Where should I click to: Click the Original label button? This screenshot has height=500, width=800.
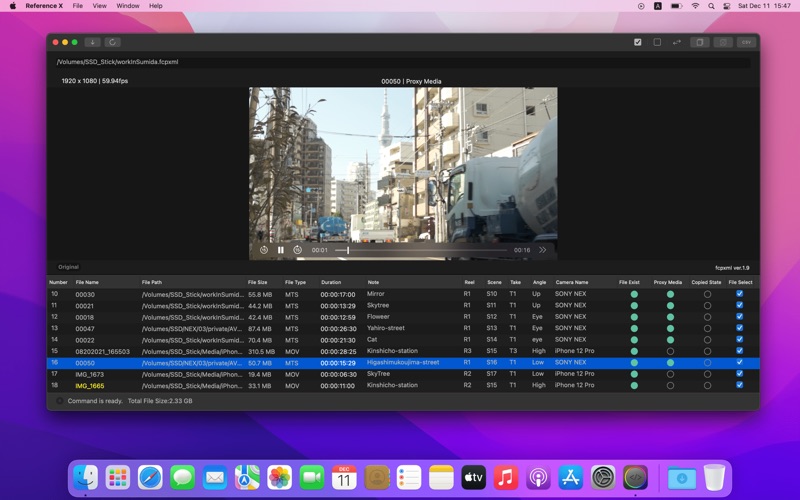pos(68,267)
